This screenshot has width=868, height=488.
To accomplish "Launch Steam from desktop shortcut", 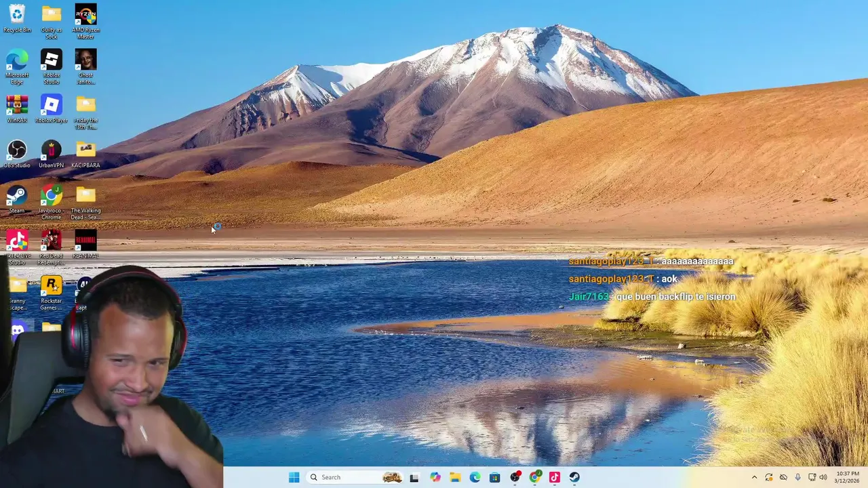I will pyautogui.click(x=17, y=199).
